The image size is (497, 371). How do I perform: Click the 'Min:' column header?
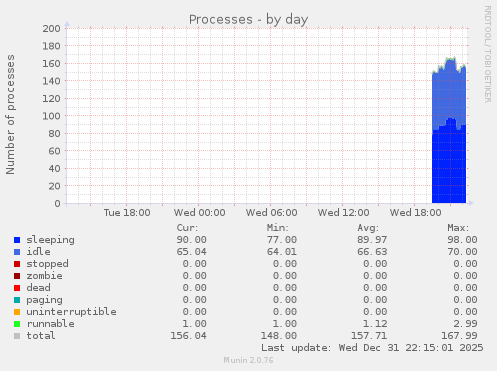point(278,228)
